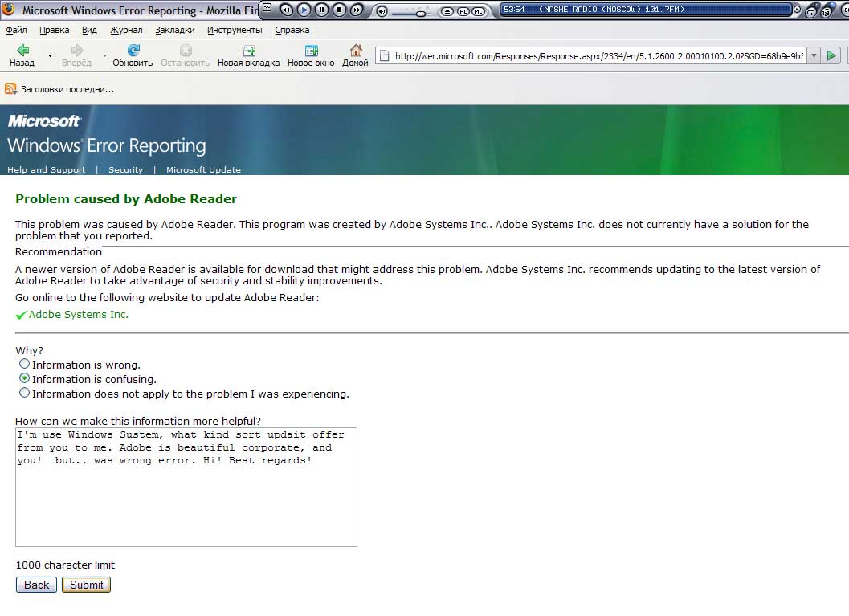This screenshot has width=849, height=616.
Task: Skip to previous track in Winamp
Action: 286,10
